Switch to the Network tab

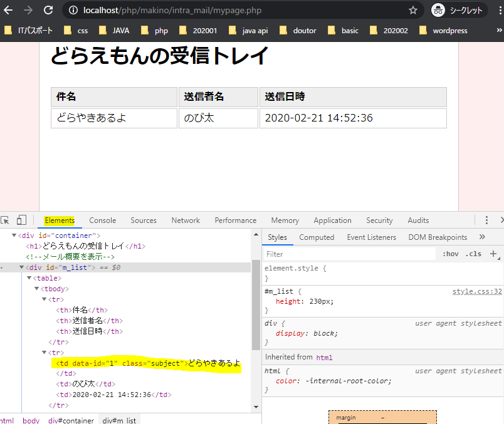[x=186, y=220]
